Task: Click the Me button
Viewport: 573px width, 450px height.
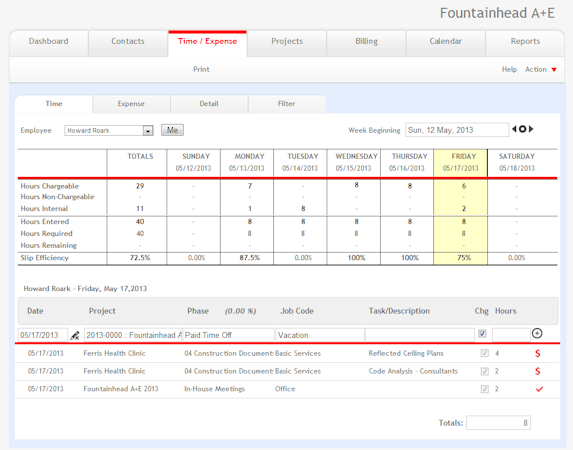Action: click(172, 130)
